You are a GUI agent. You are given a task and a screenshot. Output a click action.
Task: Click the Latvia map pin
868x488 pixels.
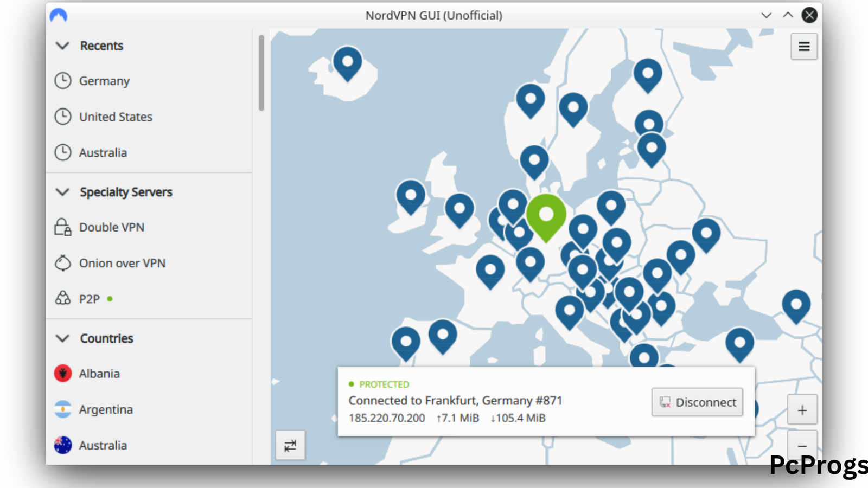click(652, 150)
